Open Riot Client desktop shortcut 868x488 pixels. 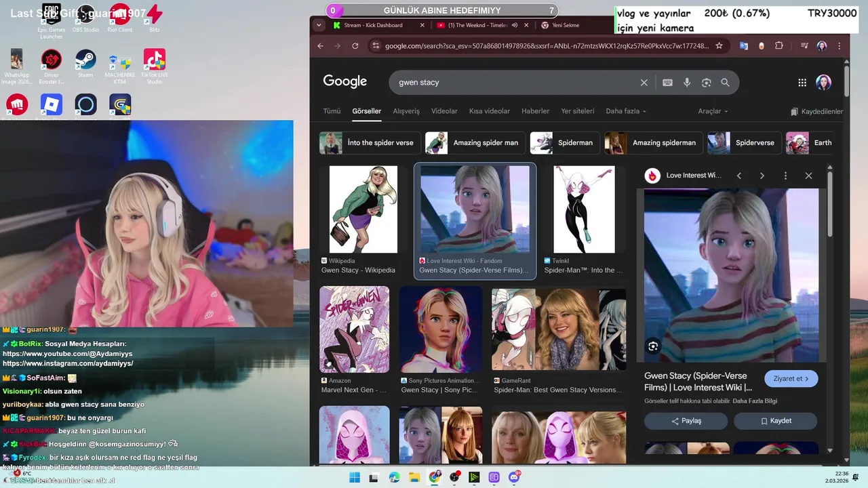(x=120, y=19)
